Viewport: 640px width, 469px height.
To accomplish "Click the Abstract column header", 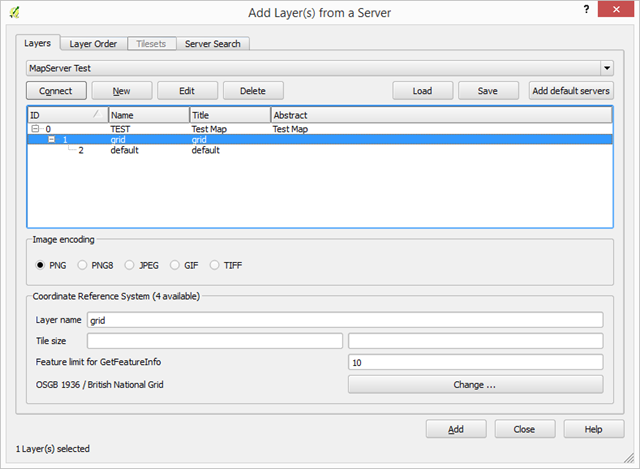I will [442, 115].
